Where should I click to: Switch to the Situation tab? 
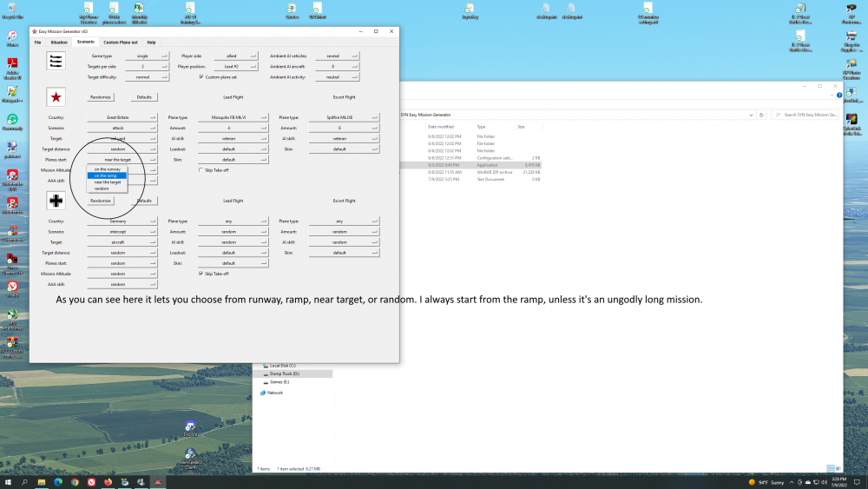pyautogui.click(x=59, y=42)
